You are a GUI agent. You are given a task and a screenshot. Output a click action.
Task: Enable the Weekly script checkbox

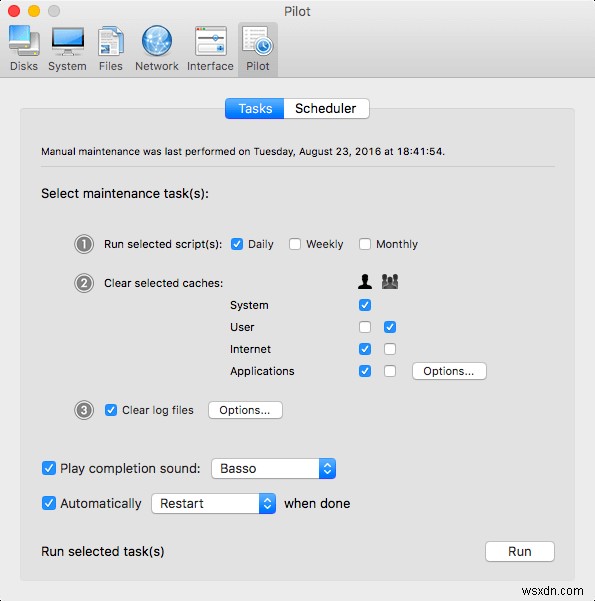coord(295,244)
